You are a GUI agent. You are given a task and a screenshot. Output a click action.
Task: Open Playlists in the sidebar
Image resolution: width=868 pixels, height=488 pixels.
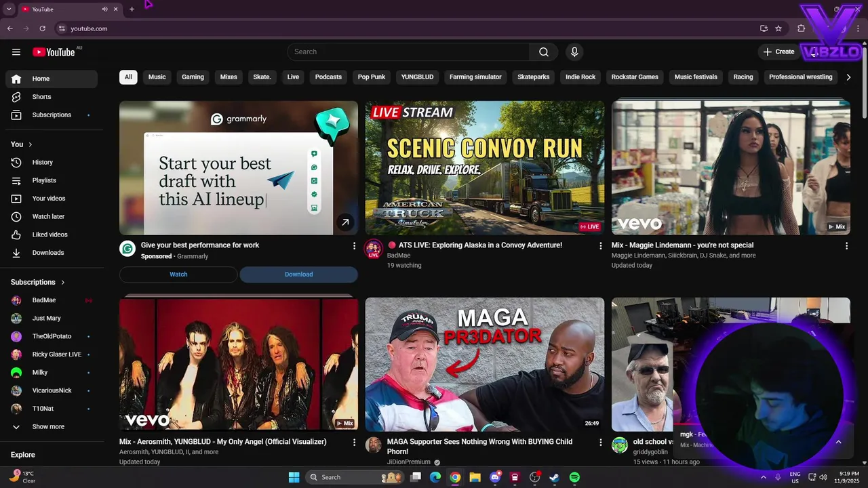[52, 180]
